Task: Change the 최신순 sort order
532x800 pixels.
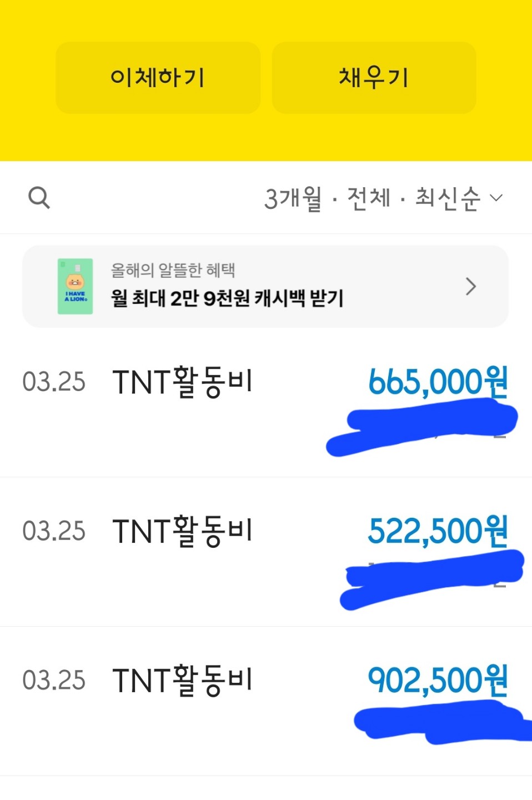Action: point(448,198)
